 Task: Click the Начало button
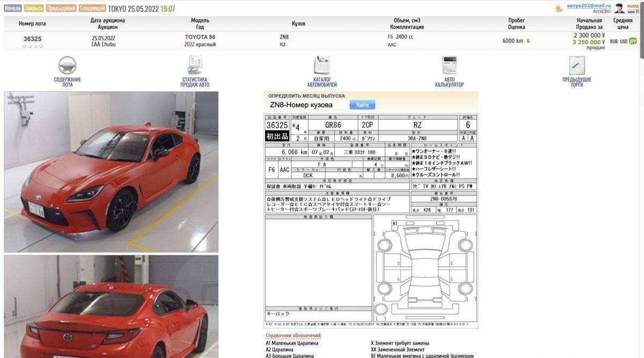coord(13,9)
